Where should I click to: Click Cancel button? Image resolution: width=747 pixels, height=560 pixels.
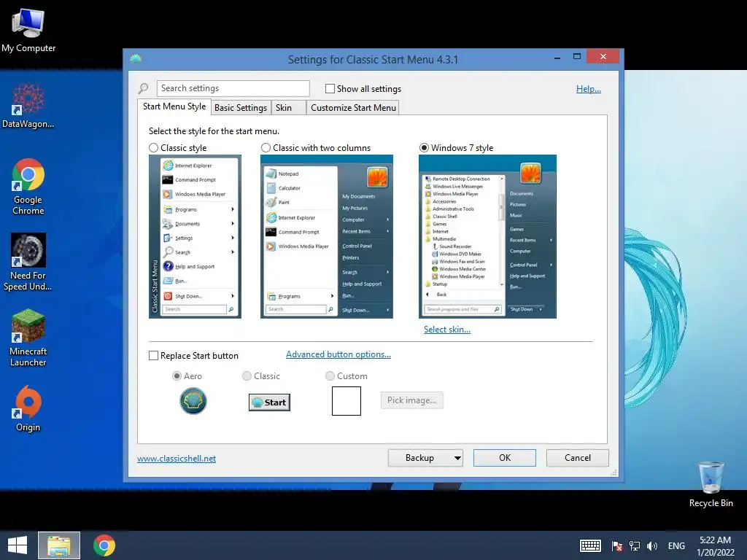(578, 458)
